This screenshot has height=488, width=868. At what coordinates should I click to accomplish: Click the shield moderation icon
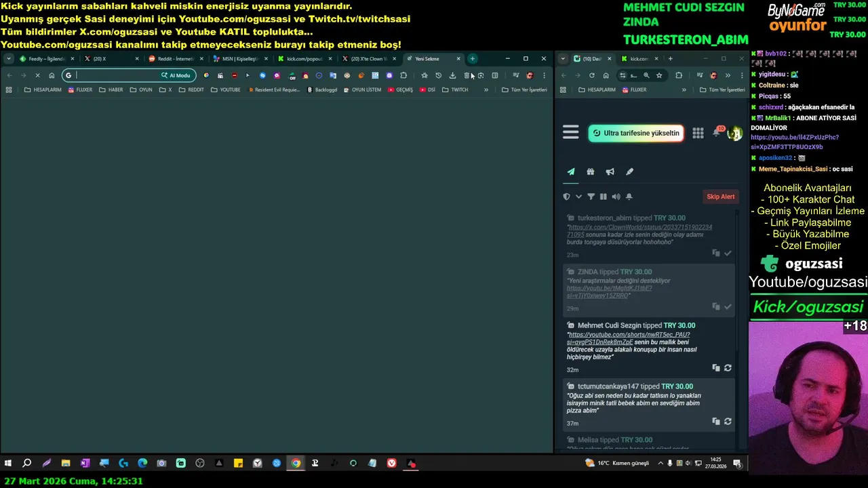coord(567,197)
